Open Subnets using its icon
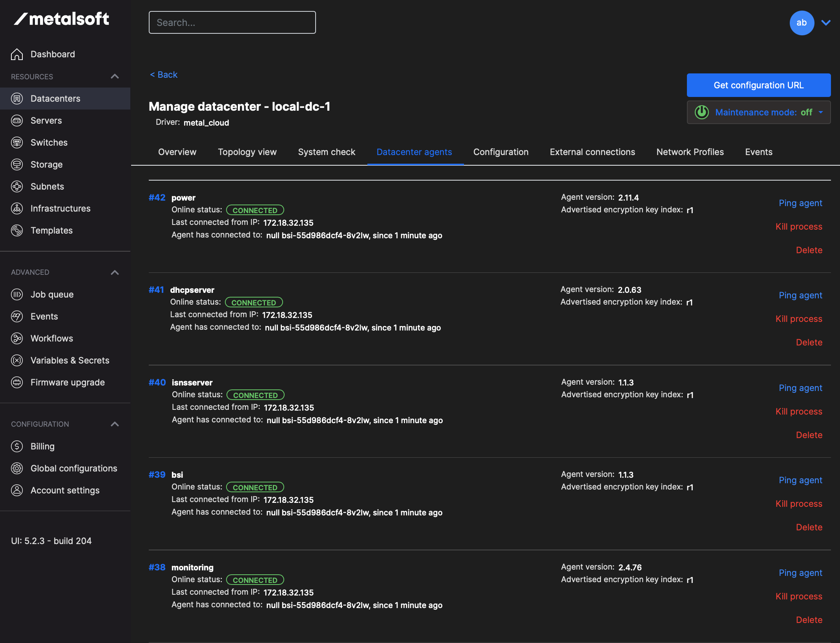The height and width of the screenshot is (643, 840). 17,186
